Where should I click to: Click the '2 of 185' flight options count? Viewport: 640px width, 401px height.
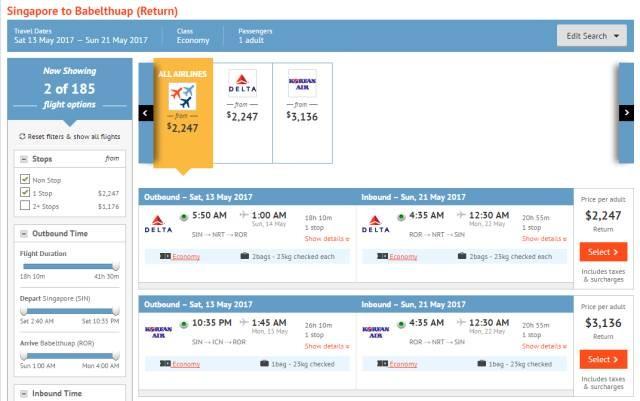[69, 89]
